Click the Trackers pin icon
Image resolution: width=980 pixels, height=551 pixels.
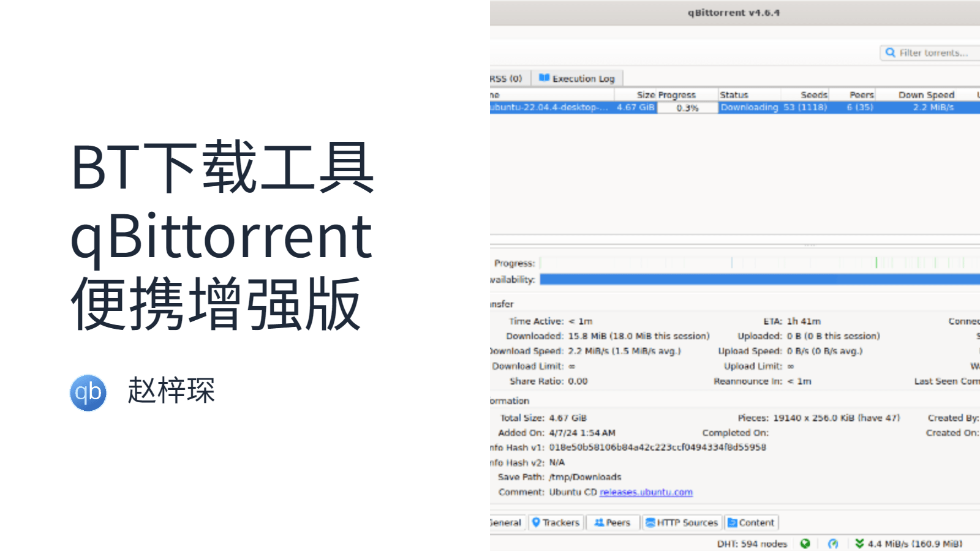[536, 522]
